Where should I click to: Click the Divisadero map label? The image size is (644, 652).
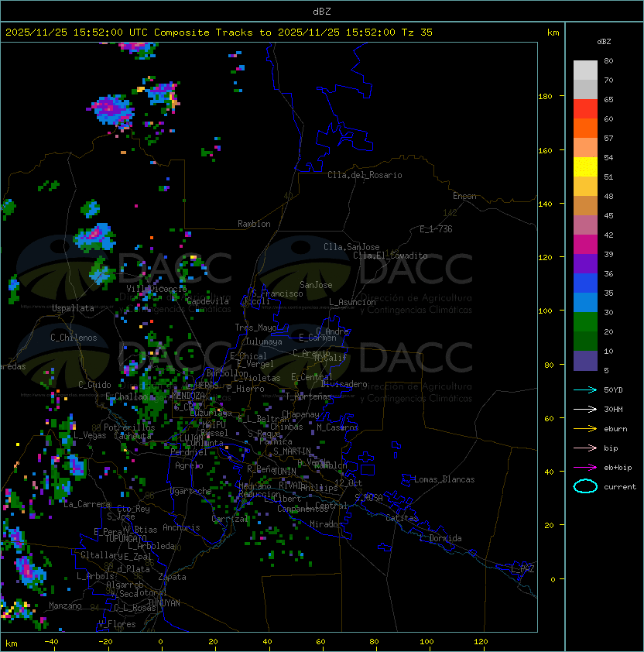coord(344,384)
